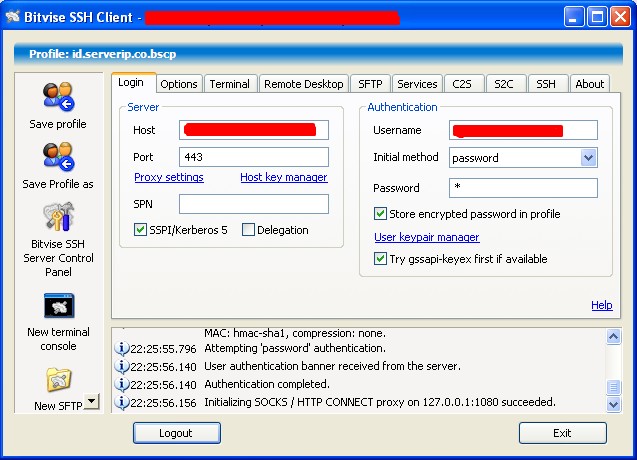The width and height of the screenshot is (637, 460).
Task: Open the C2S tab
Action: 462,84
